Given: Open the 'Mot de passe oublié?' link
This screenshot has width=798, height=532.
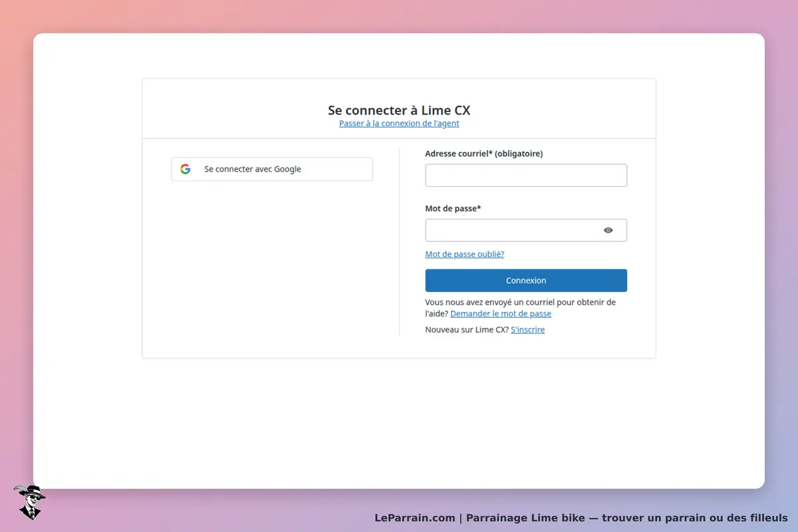Looking at the screenshot, I should 465,254.
